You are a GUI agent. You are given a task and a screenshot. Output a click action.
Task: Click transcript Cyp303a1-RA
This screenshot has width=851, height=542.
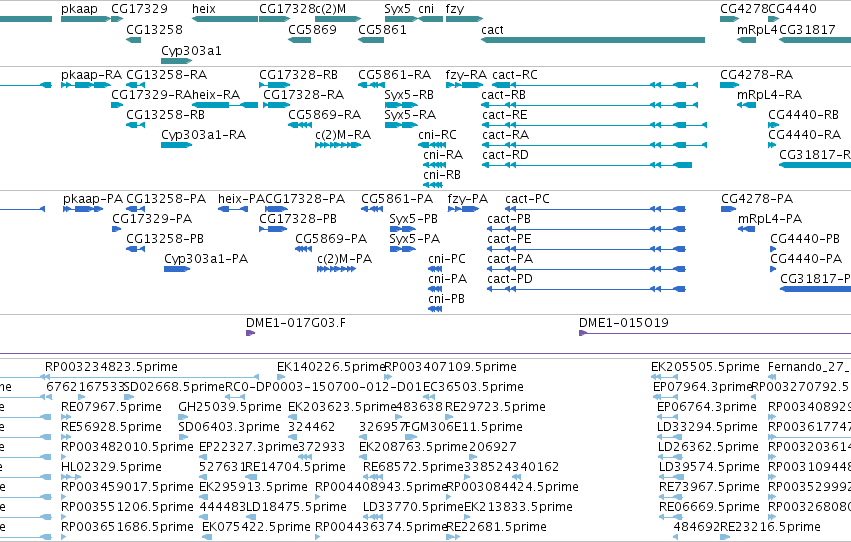click(x=204, y=135)
